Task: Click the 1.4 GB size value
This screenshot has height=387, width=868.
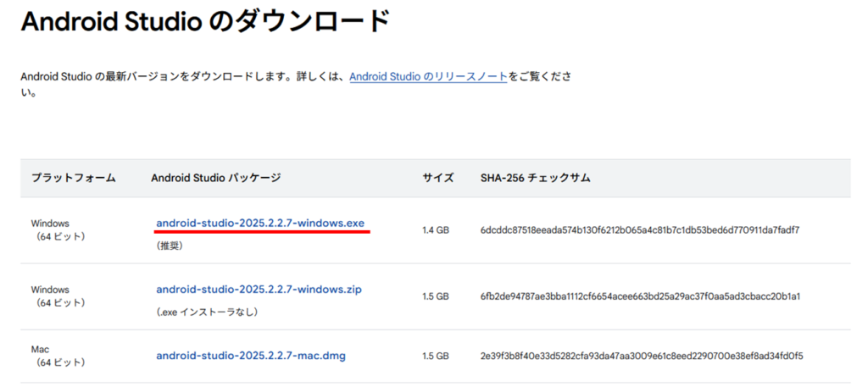Action: (x=436, y=230)
